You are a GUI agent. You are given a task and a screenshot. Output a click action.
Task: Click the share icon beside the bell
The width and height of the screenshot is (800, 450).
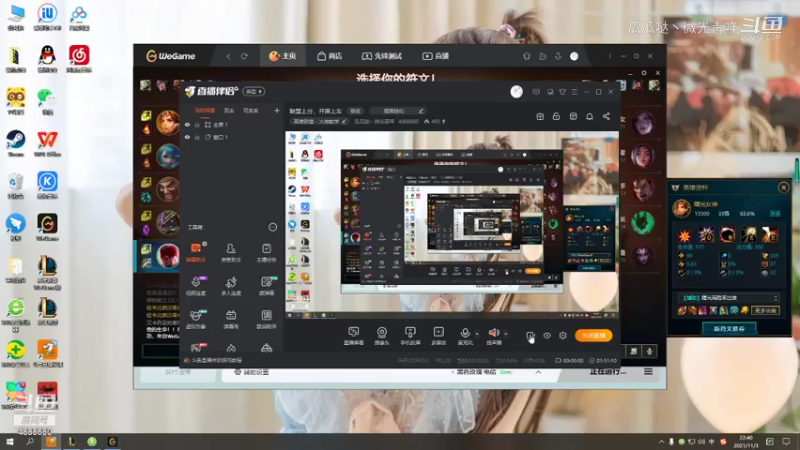click(x=606, y=116)
